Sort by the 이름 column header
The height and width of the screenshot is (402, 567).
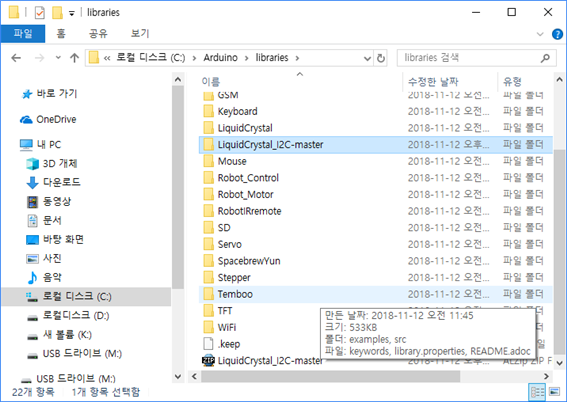pyautogui.click(x=211, y=82)
